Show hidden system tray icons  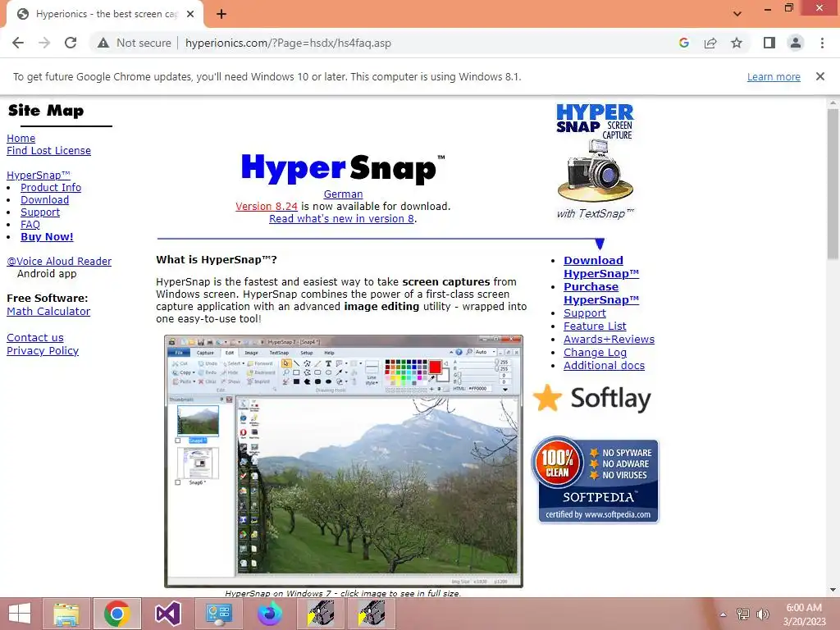(x=723, y=614)
